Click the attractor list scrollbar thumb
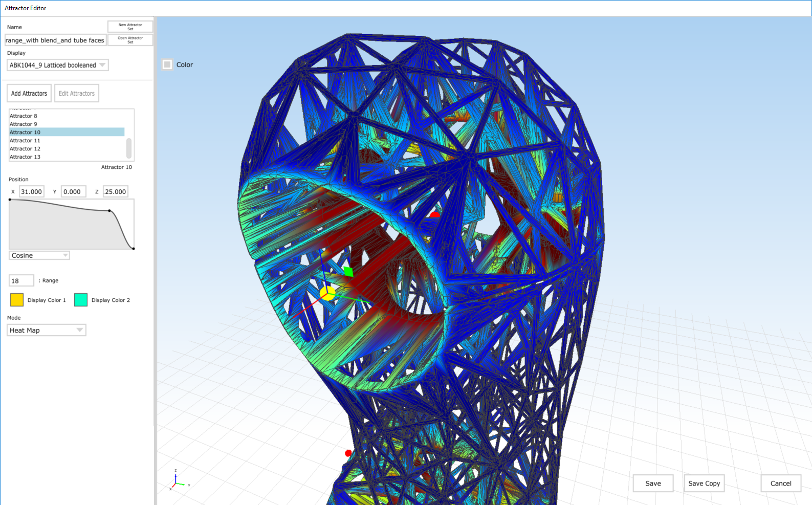The image size is (812, 505). pyautogui.click(x=129, y=148)
